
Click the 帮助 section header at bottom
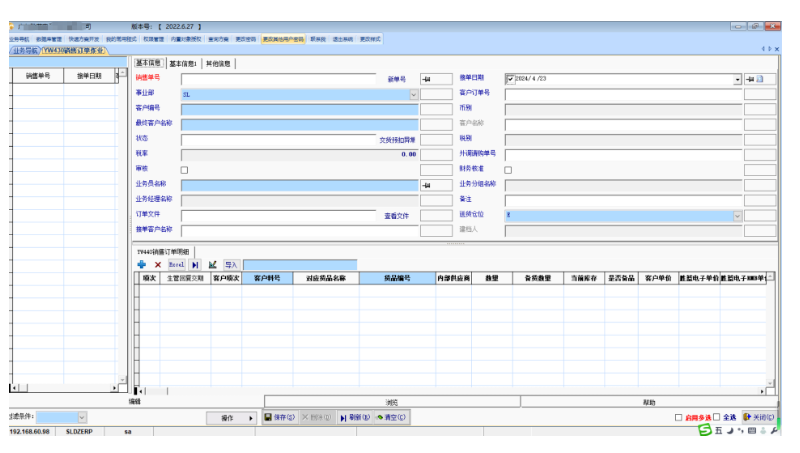pos(649,402)
